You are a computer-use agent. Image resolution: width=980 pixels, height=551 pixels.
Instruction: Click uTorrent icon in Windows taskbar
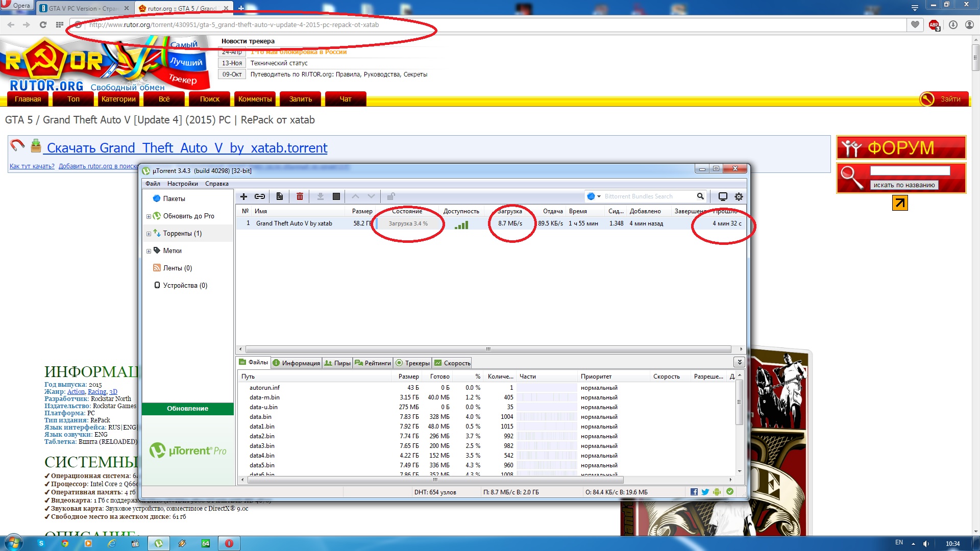tap(159, 543)
